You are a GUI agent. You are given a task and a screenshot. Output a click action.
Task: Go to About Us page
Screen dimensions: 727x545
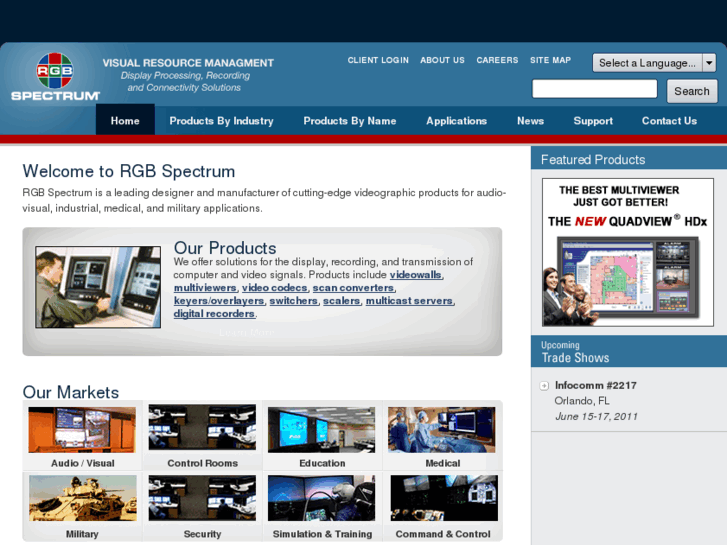pos(442,60)
